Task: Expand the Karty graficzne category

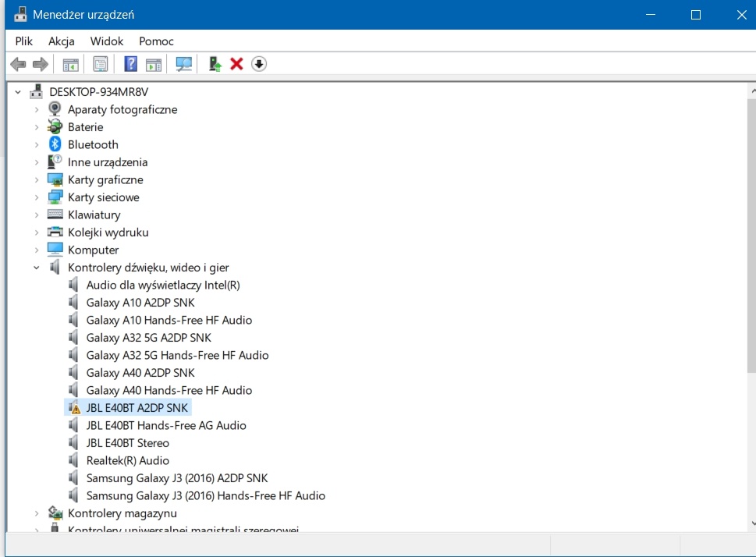Action: [x=37, y=180]
